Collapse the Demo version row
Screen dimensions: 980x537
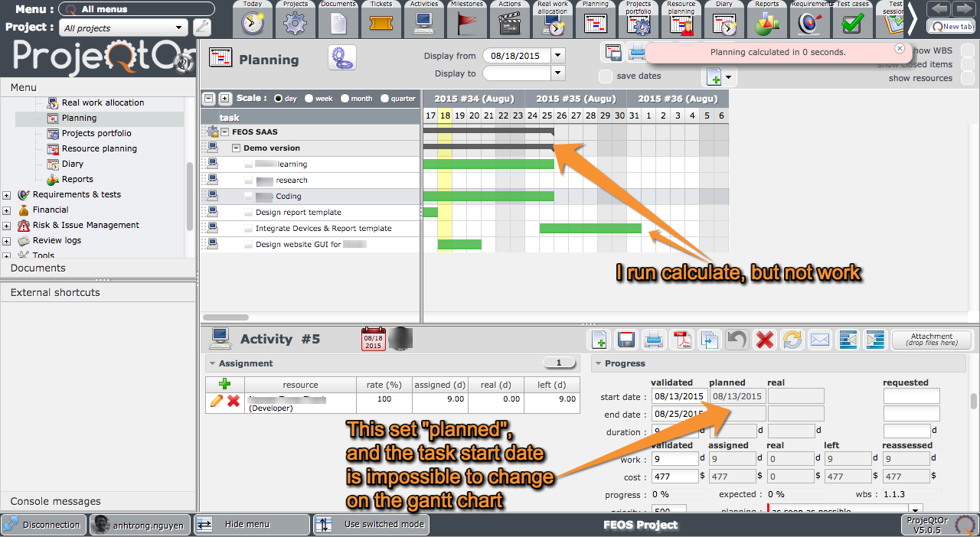(x=237, y=148)
